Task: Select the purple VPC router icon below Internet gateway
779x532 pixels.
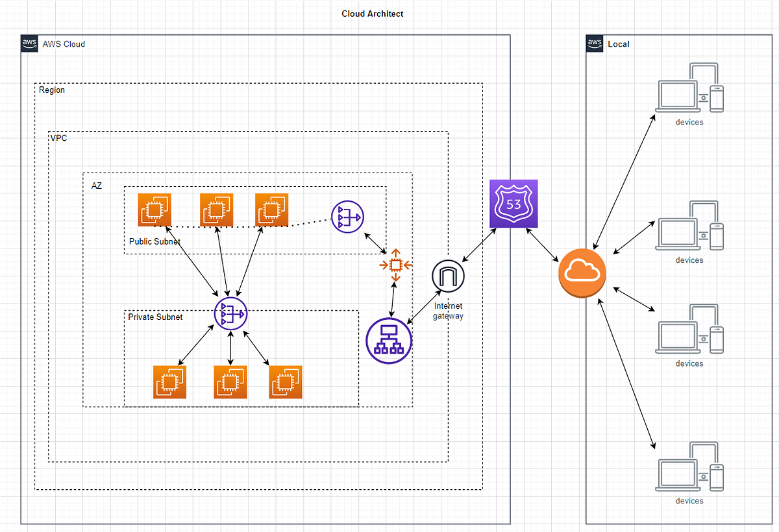Action: (x=388, y=339)
